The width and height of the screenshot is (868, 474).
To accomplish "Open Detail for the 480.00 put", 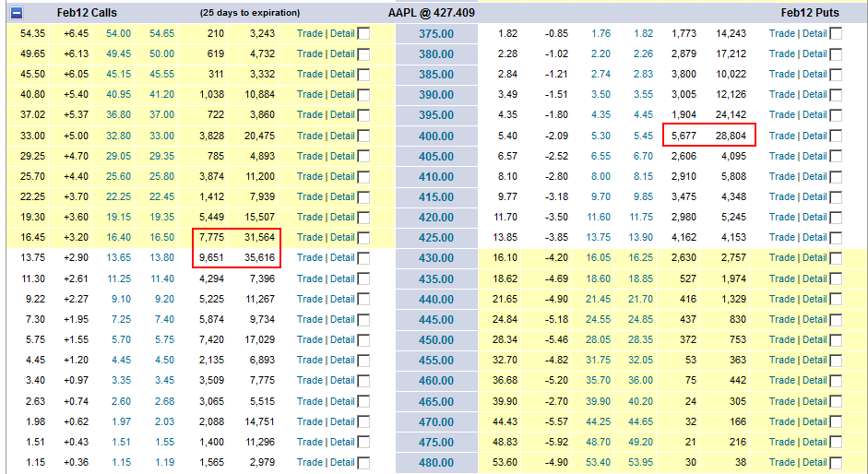I will 814,462.
